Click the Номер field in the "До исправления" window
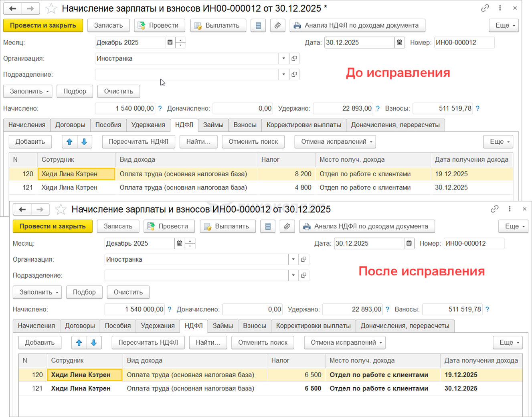 [x=464, y=43]
